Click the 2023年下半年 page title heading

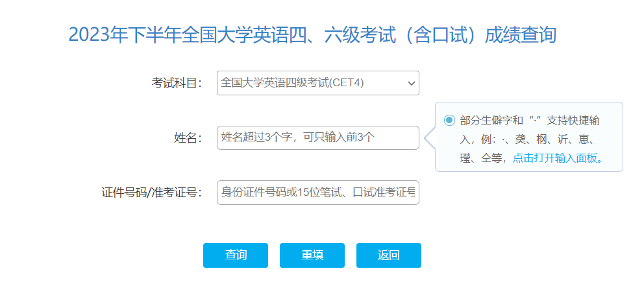click(312, 35)
